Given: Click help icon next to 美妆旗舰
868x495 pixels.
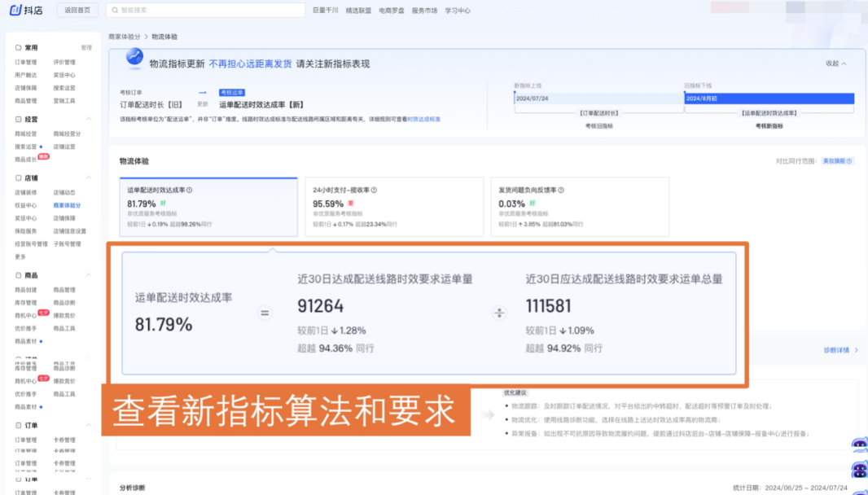Looking at the screenshot, I should pos(849,161).
